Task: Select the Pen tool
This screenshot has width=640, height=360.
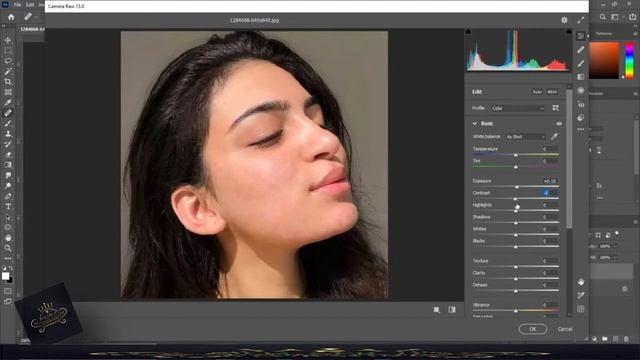Action: coord(8,196)
